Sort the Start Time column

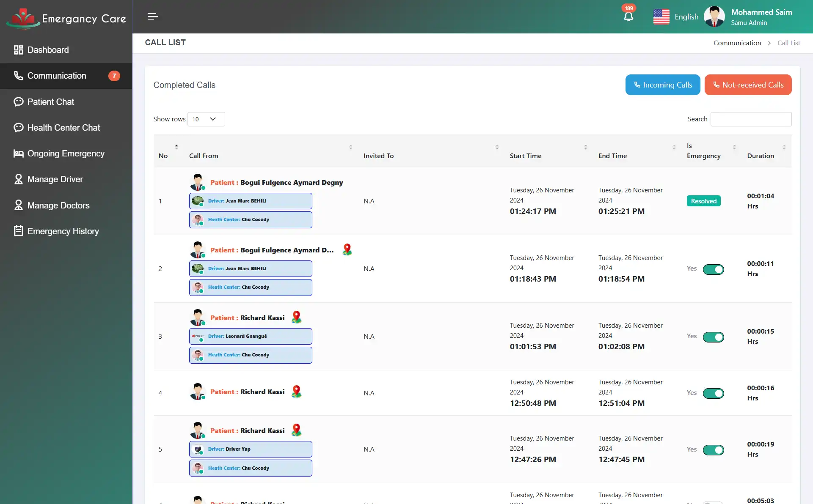586,147
